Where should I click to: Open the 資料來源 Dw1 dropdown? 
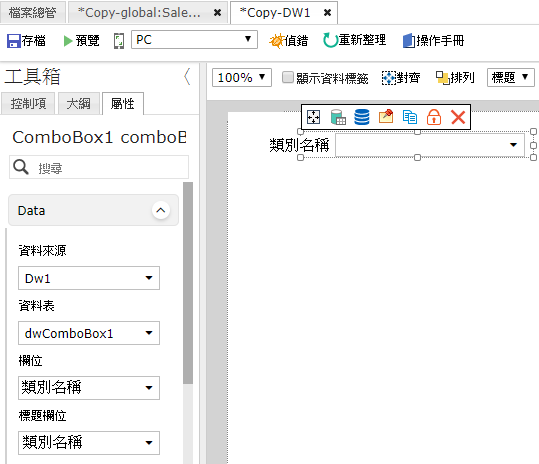pos(89,278)
